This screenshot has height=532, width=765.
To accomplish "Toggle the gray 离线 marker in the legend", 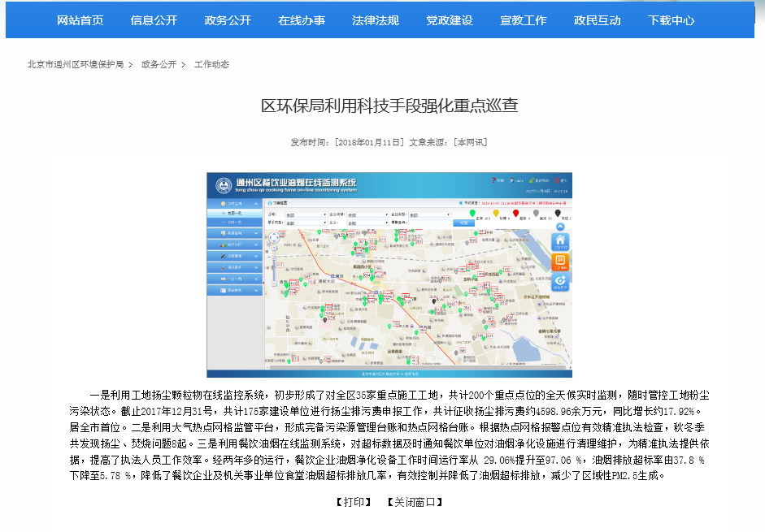I will coord(537,214).
